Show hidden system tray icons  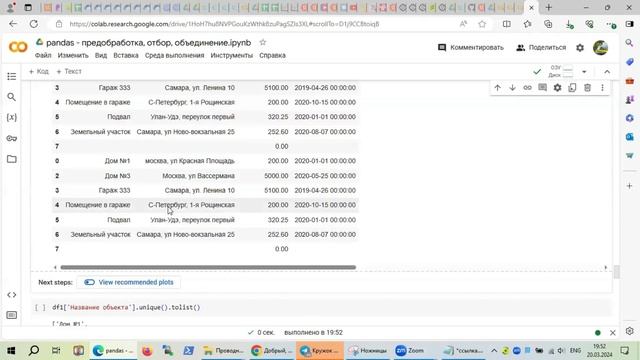(x=494, y=351)
